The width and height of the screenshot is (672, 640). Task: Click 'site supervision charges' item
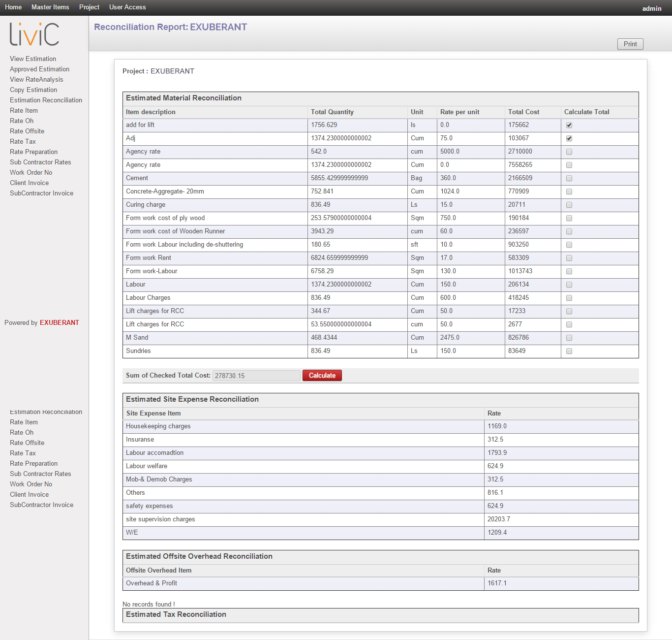160,519
